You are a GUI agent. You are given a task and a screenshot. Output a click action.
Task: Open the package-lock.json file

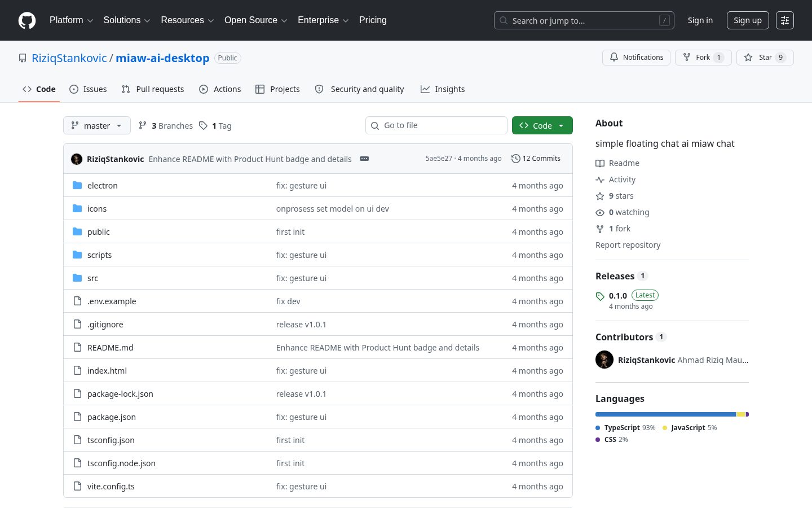(x=120, y=394)
